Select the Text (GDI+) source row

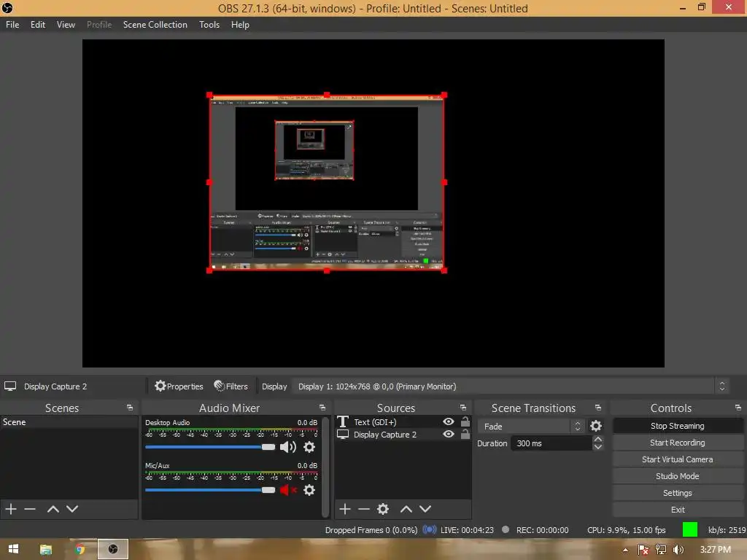click(x=403, y=422)
